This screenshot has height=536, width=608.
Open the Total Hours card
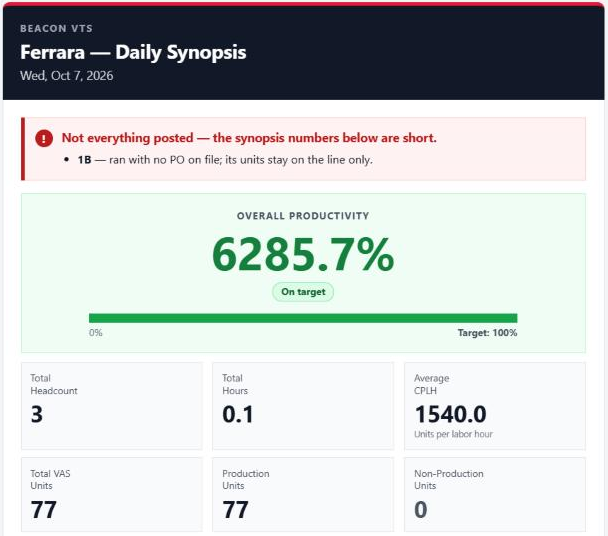tap(303, 406)
